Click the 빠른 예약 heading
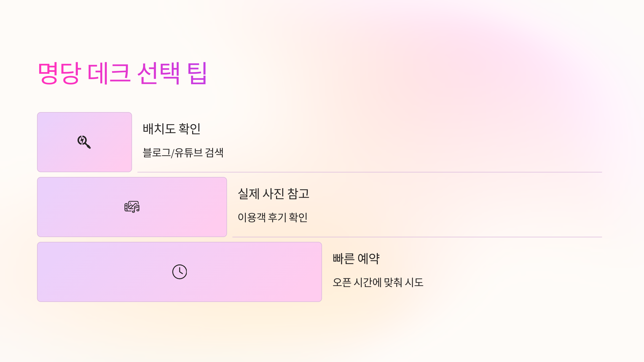 pyautogui.click(x=356, y=258)
